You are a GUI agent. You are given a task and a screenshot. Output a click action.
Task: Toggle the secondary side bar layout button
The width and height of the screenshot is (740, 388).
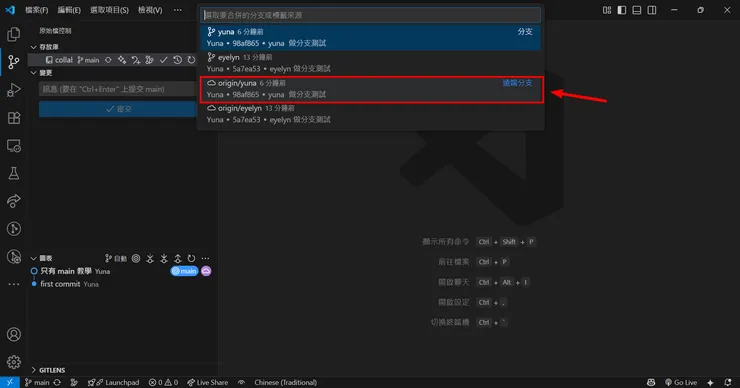click(652, 10)
